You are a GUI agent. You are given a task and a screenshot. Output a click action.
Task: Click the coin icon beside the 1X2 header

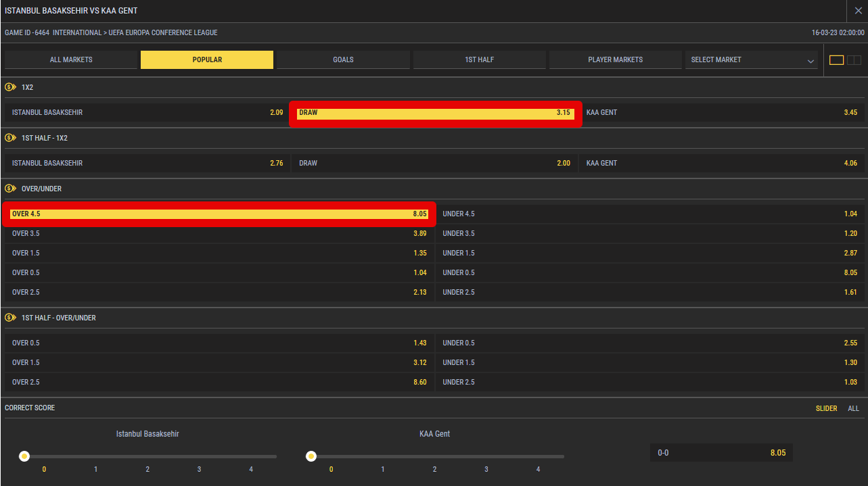tap(10, 87)
